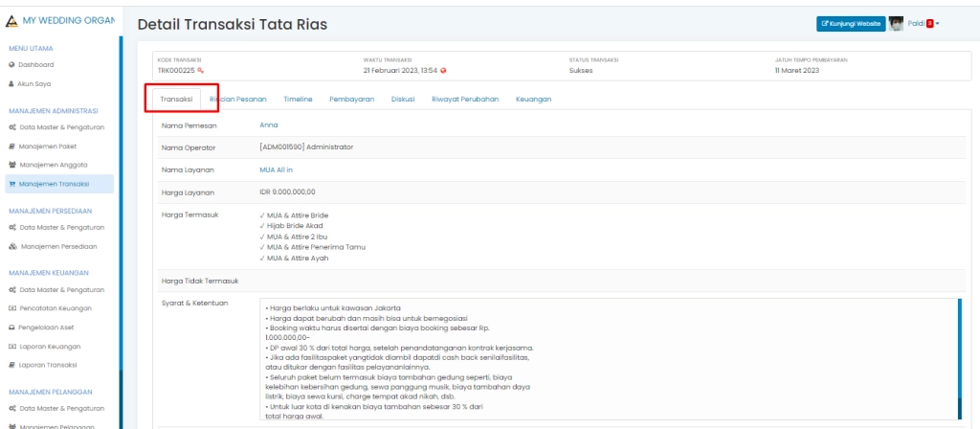
Task: Open the Timeline tab
Action: click(298, 99)
